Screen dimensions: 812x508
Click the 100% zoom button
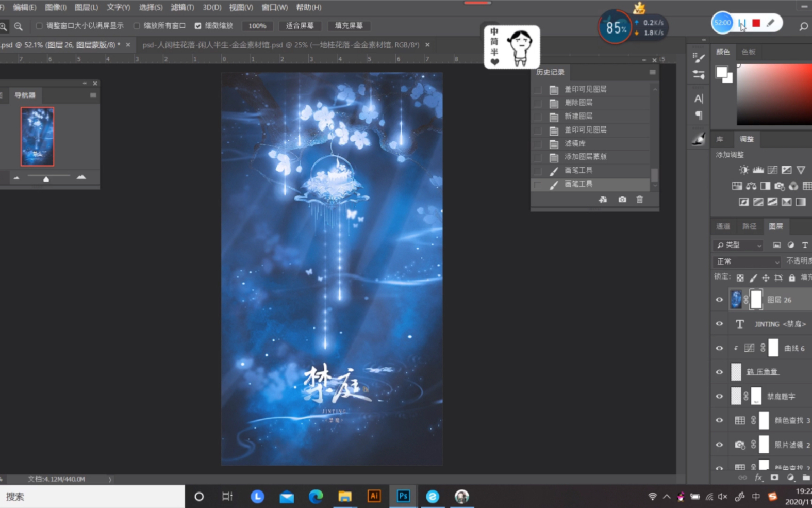(257, 26)
